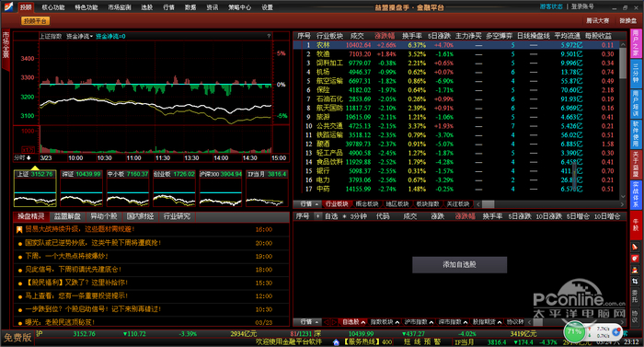Open the 用户培训 sidebar shortcut
The height and width of the screenshot is (347, 644).
[x=636, y=104]
